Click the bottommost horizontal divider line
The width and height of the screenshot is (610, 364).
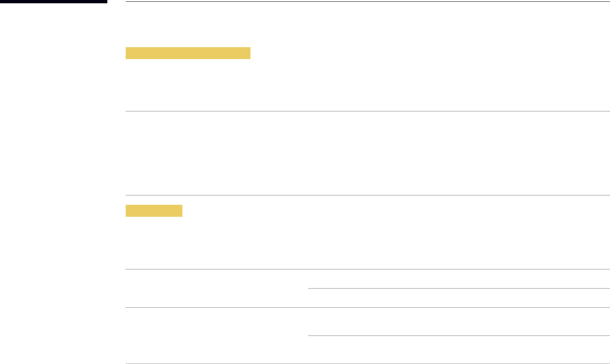(368, 364)
